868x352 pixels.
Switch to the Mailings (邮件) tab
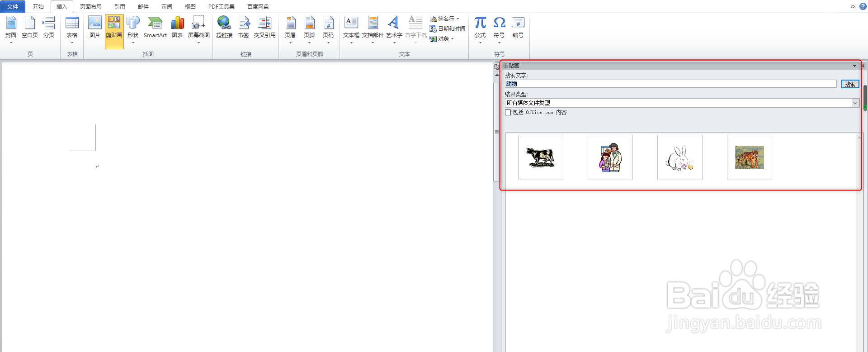click(x=143, y=6)
